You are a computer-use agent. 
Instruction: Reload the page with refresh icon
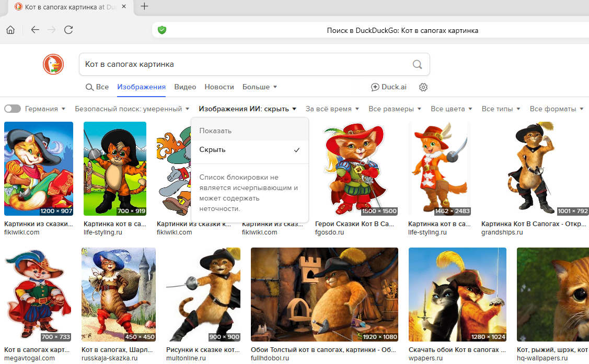tap(68, 30)
